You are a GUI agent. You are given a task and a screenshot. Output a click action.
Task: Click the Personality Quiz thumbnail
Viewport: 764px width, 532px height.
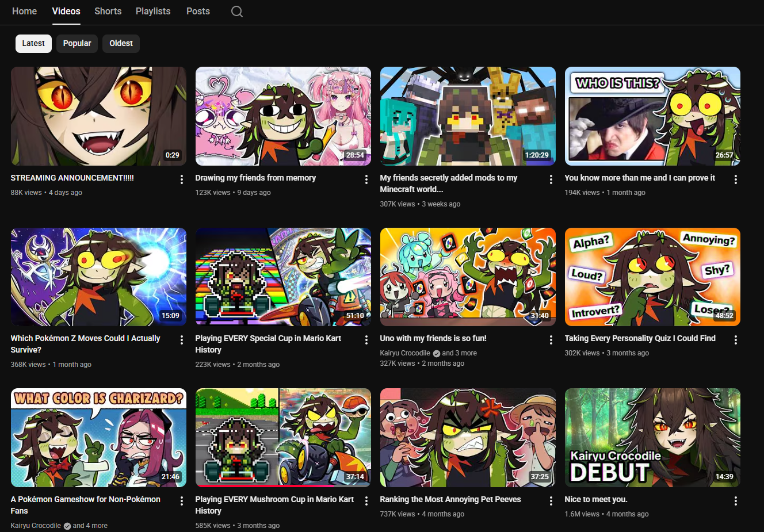(x=652, y=277)
